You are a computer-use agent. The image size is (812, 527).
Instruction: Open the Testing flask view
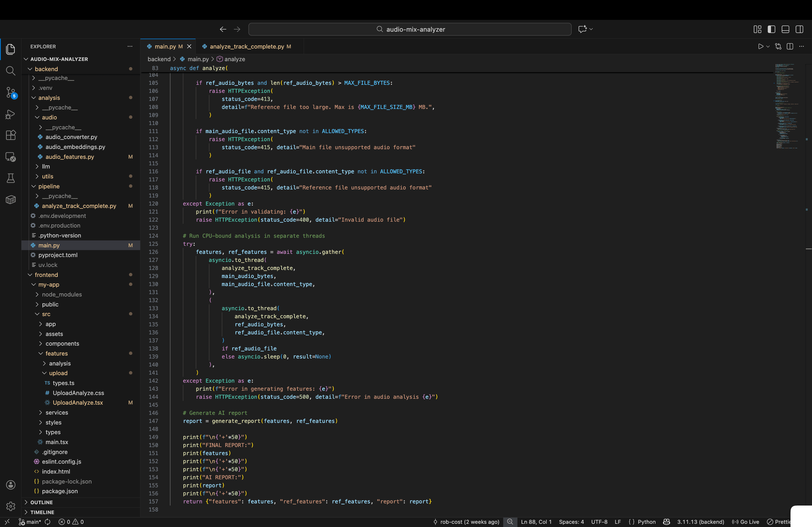tap(10, 178)
